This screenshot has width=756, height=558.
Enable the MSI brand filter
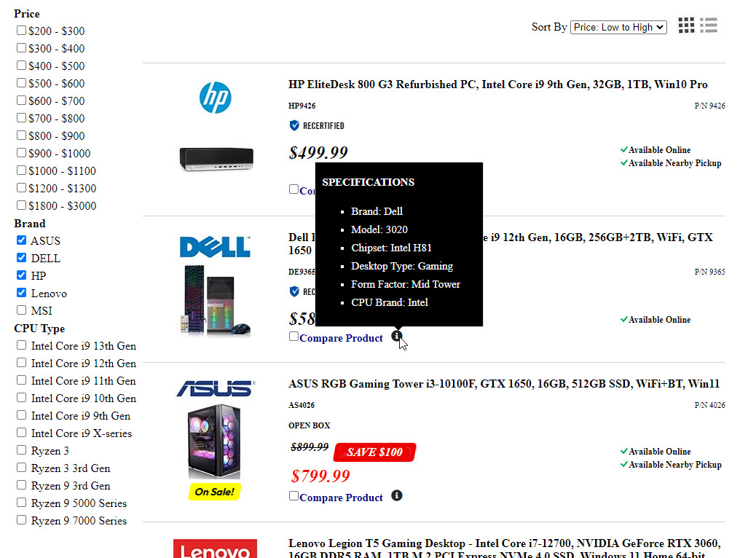click(22, 310)
